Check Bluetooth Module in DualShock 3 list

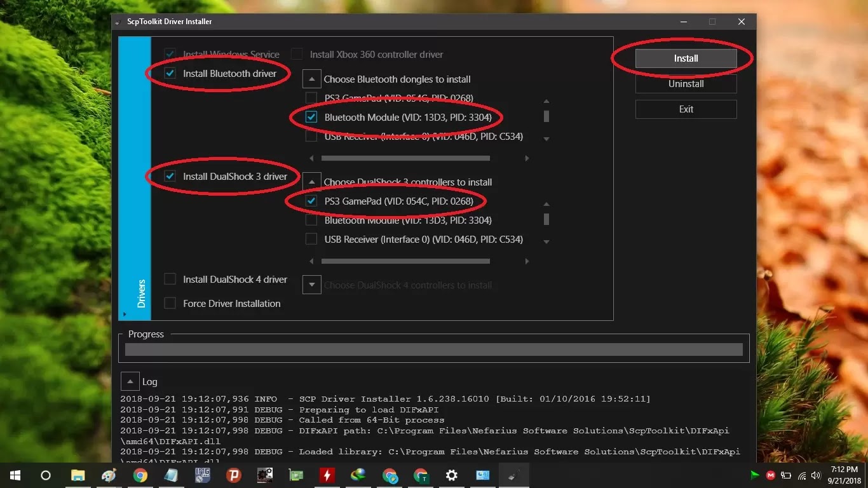(x=311, y=220)
